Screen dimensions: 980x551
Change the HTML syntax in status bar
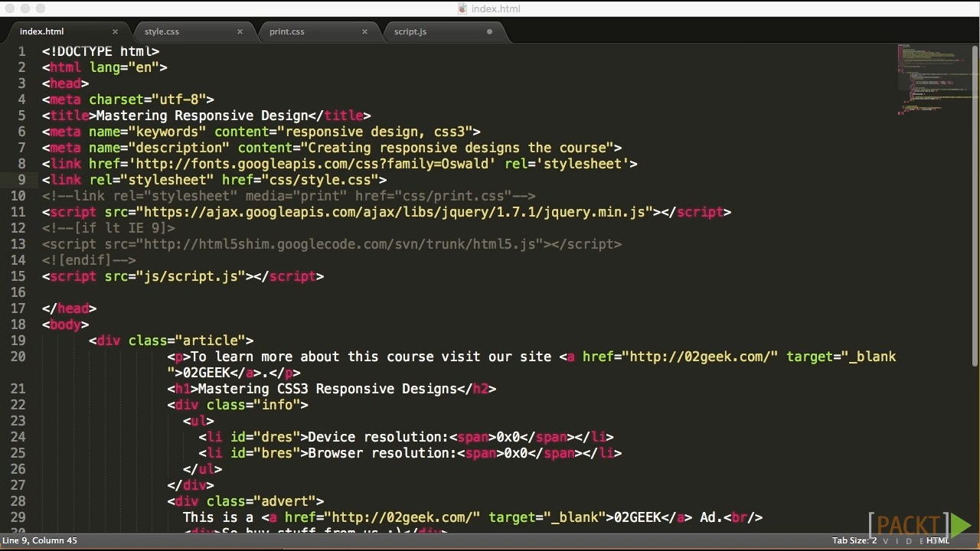click(937, 540)
